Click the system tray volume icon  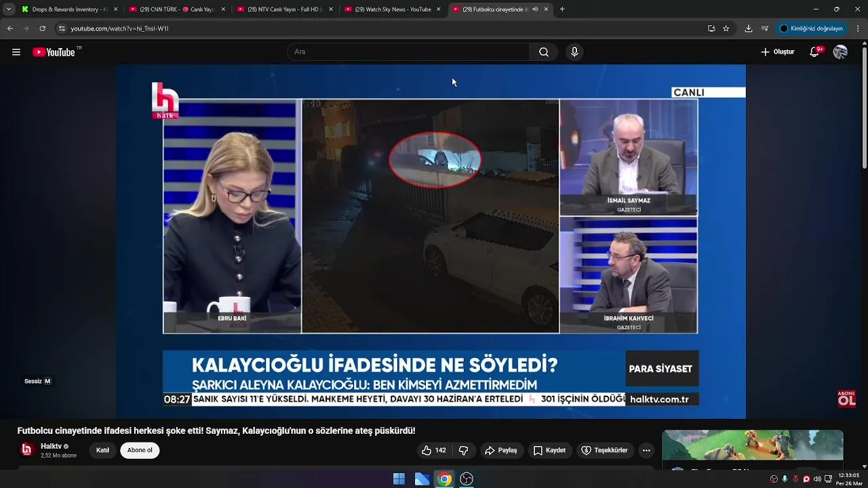point(817,479)
